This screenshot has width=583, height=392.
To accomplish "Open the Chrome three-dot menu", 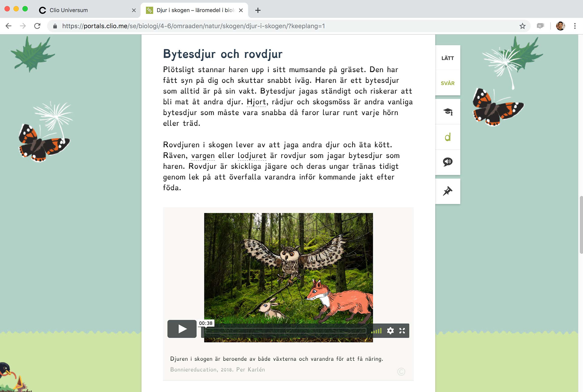I will pos(574,26).
